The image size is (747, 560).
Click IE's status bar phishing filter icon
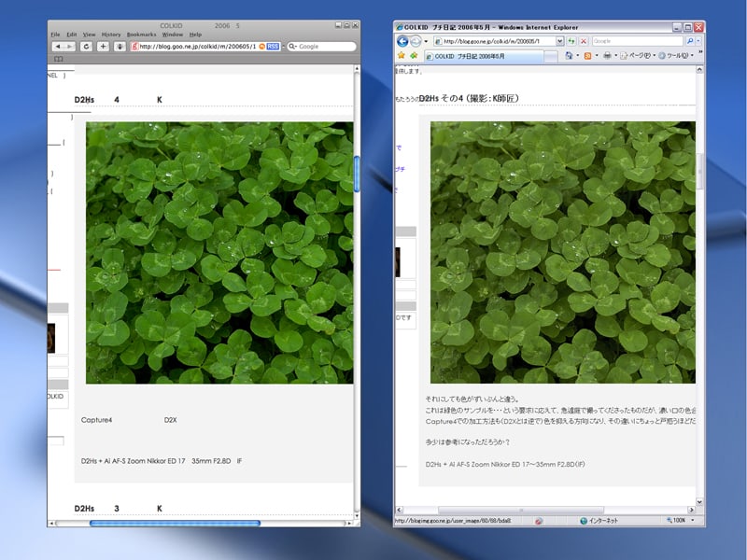539,521
